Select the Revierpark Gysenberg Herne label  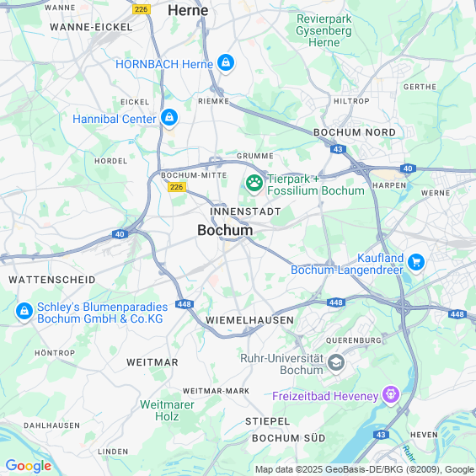click(x=324, y=30)
